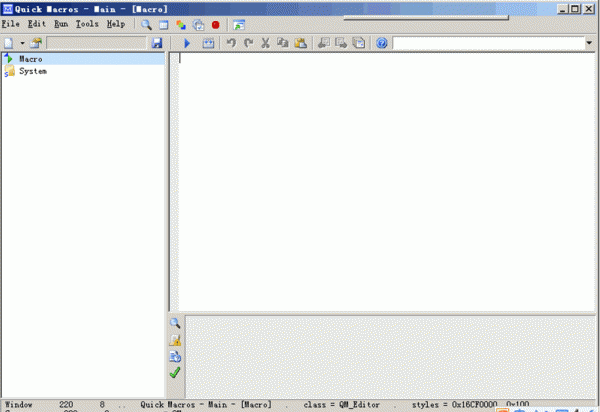Click the page-with-warning icon beside the output pane
The image size is (600, 412).
pyautogui.click(x=175, y=340)
